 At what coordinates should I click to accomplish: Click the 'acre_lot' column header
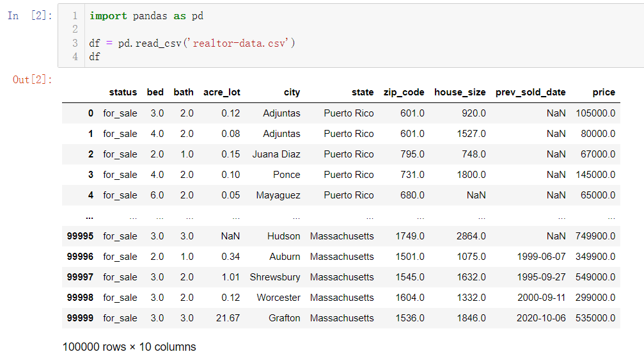tap(222, 92)
